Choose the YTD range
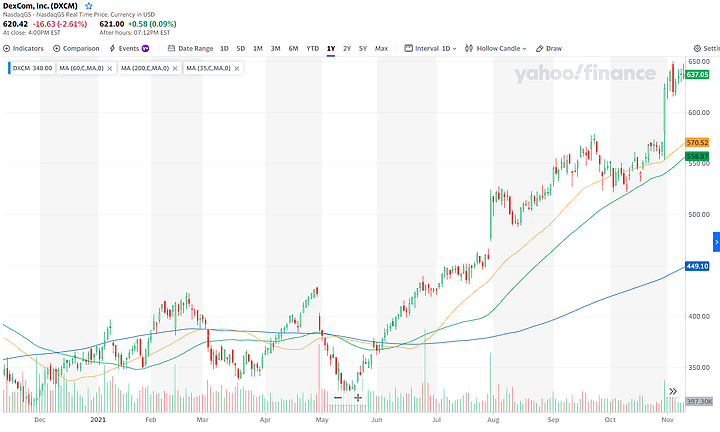 [x=312, y=48]
